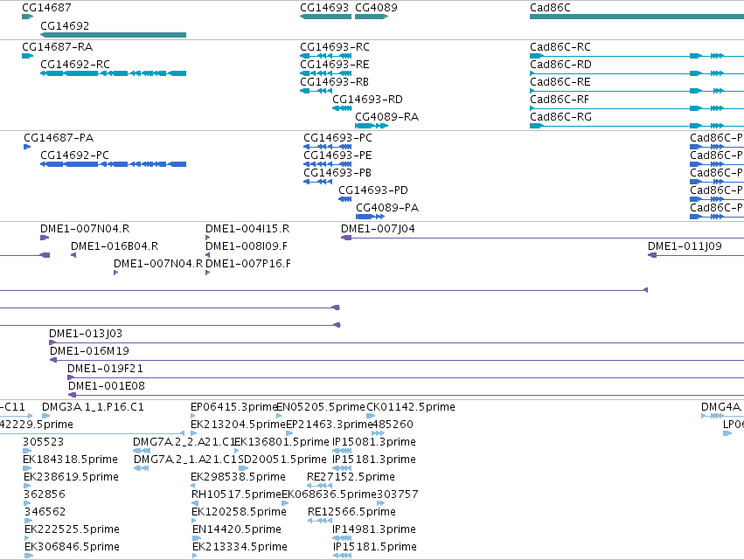
Task: Open BAC clone DME1-007J04
Action: (379, 229)
